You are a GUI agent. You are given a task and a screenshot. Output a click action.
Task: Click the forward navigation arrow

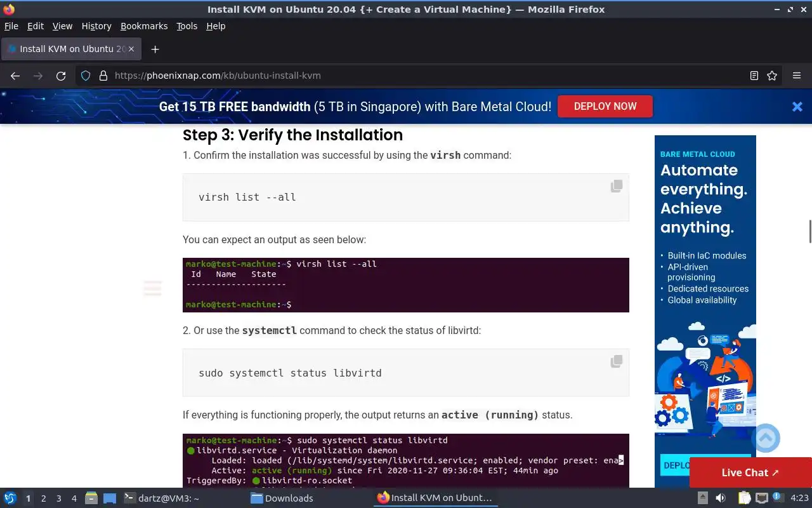coord(38,76)
